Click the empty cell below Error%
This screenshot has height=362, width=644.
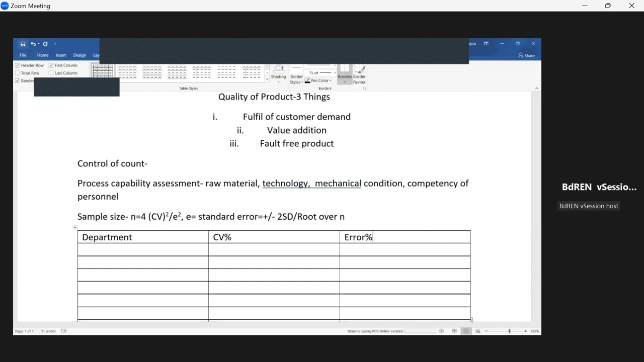click(x=405, y=249)
